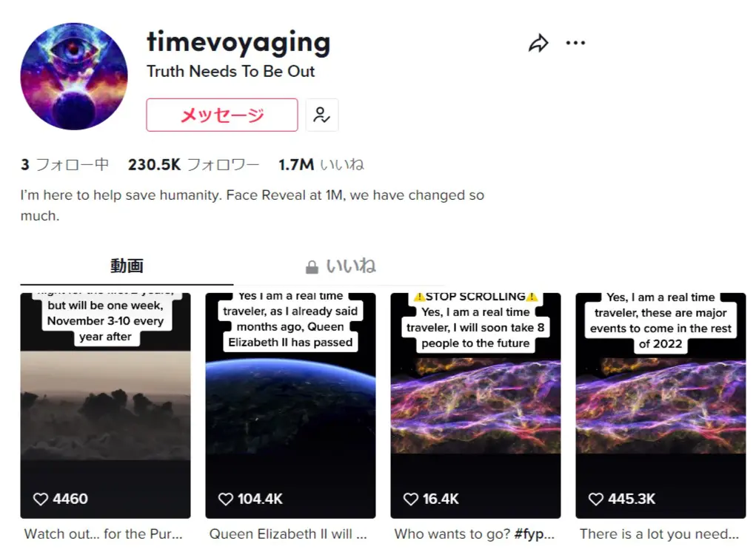Image resolution: width=756 pixels, height=555 pixels.
Task: Click heart icon showing 16.4K likes
Action: (x=411, y=499)
